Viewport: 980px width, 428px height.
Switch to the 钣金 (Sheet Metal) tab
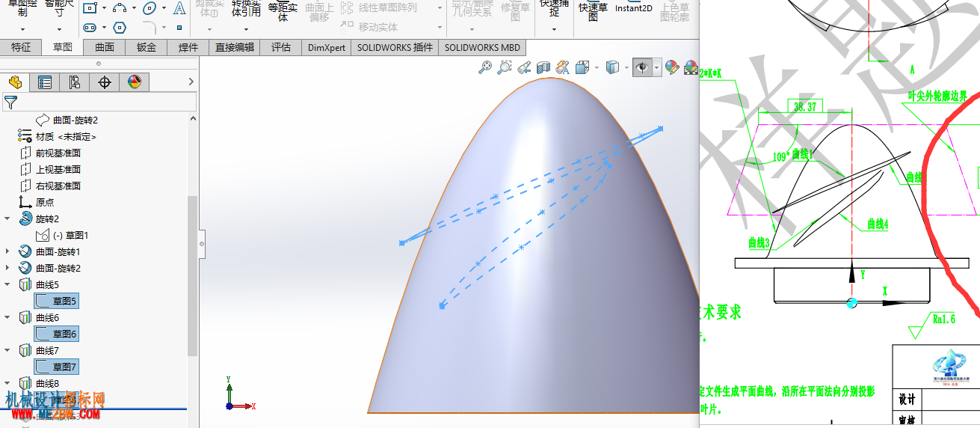[x=147, y=47]
